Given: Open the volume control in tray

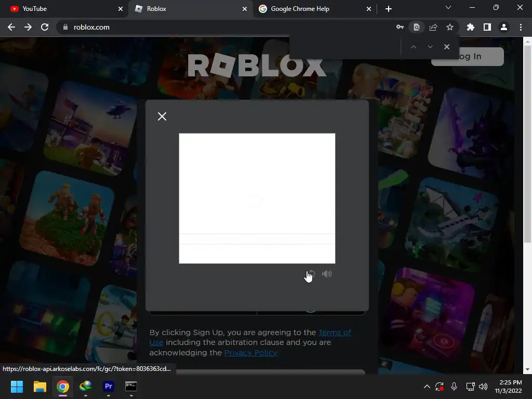Looking at the screenshot, I should [483, 387].
